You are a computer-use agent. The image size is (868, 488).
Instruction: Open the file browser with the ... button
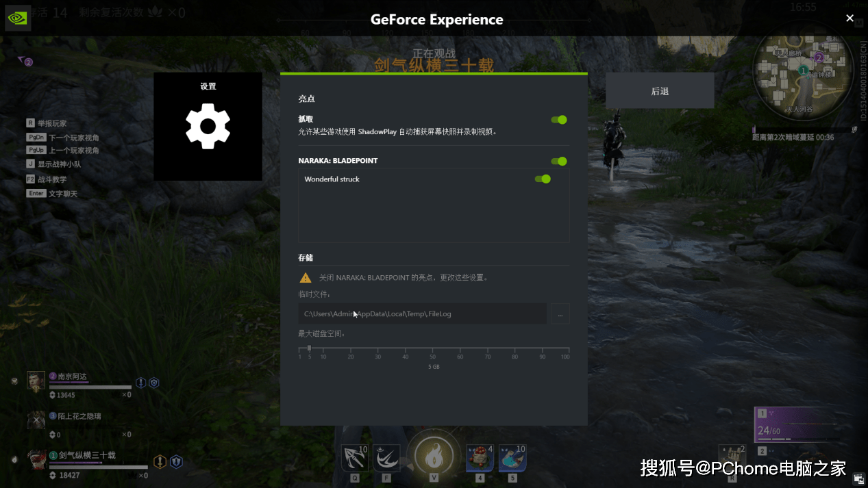point(560,313)
